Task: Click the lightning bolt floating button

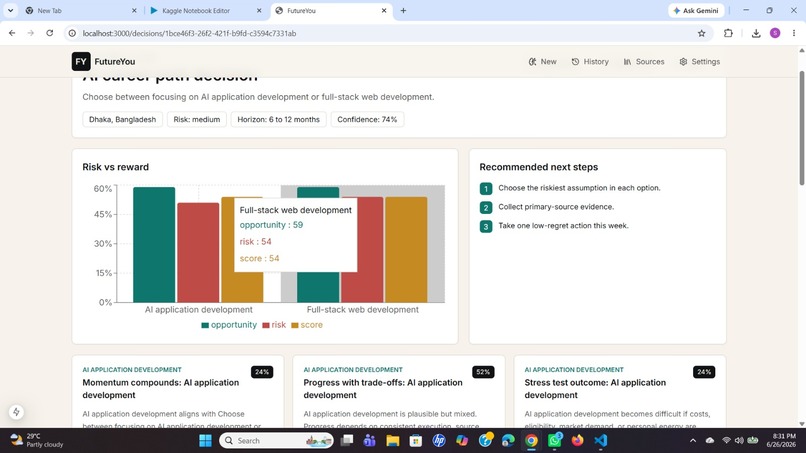Action: (x=16, y=412)
